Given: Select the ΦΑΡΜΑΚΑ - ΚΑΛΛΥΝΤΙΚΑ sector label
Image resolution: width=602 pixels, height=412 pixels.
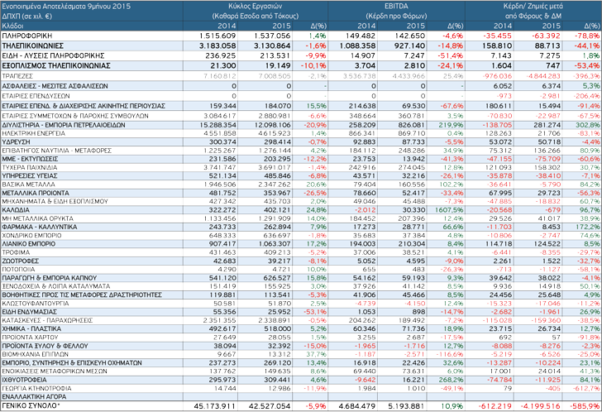Looking at the screenshot, I should (37, 227).
